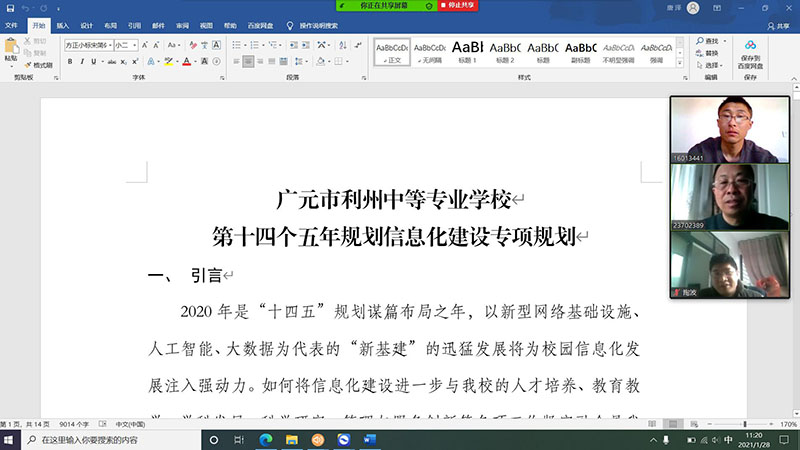The width and height of the screenshot is (800, 450).
Task: Click the Save icon in quick access toolbar
Action: click(x=10, y=8)
